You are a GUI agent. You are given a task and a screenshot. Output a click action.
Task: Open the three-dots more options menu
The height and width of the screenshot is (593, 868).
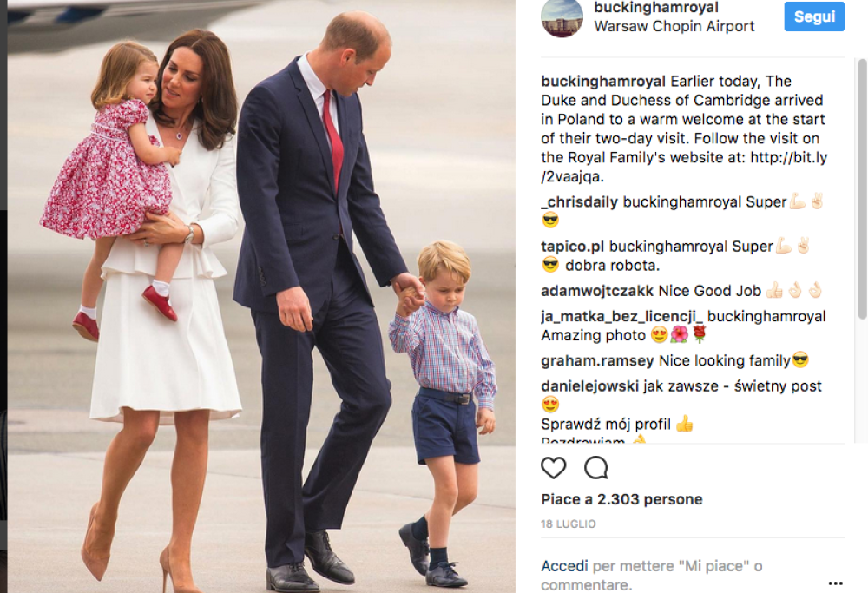click(x=835, y=583)
